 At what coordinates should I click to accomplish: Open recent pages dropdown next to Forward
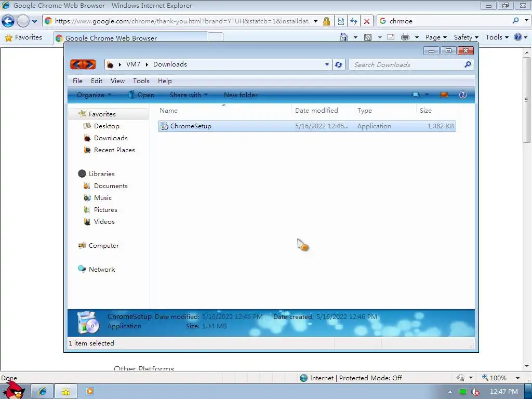tap(35, 21)
